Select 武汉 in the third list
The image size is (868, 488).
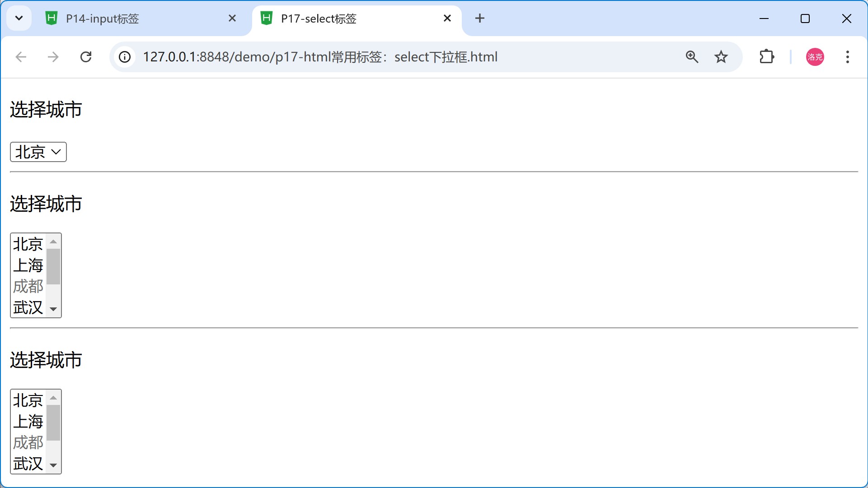point(28,464)
